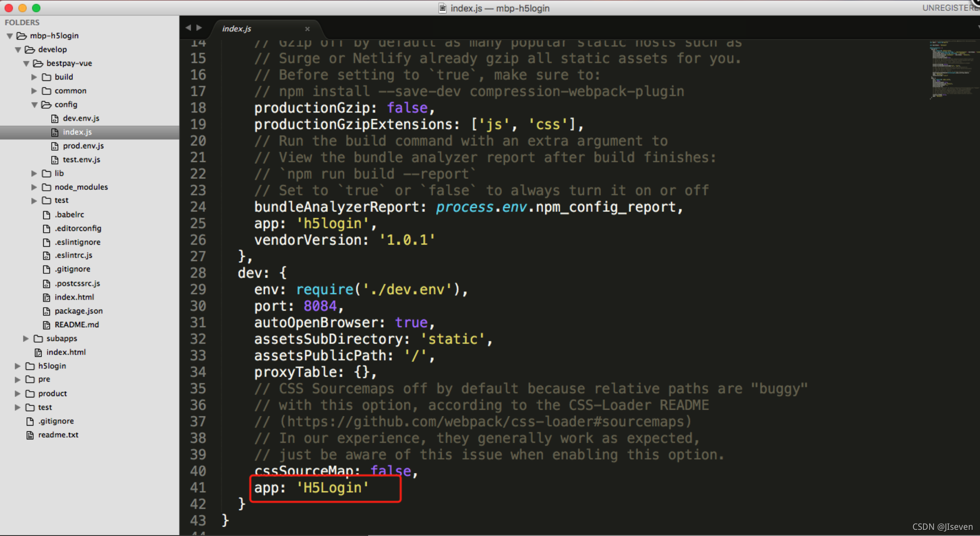Click the dev.env.js file icon
Screen dimensions: 980x536
coord(55,118)
